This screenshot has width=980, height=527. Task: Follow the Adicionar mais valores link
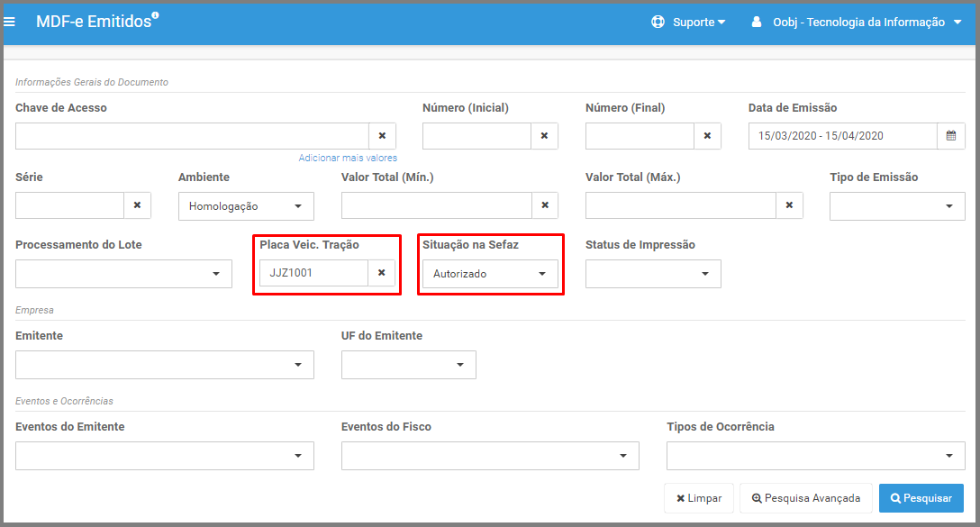point(348,158)
